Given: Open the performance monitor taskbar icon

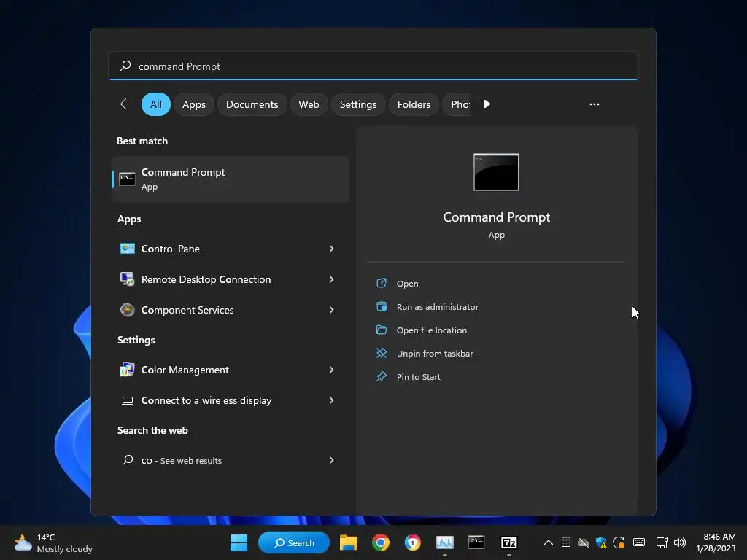Looking at the screenshot, I should (x=444, y=542).
